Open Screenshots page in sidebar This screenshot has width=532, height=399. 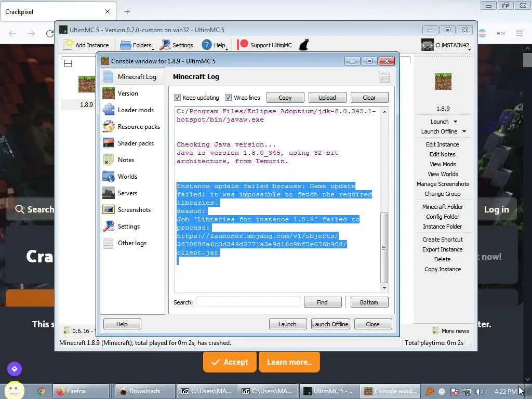132,210
